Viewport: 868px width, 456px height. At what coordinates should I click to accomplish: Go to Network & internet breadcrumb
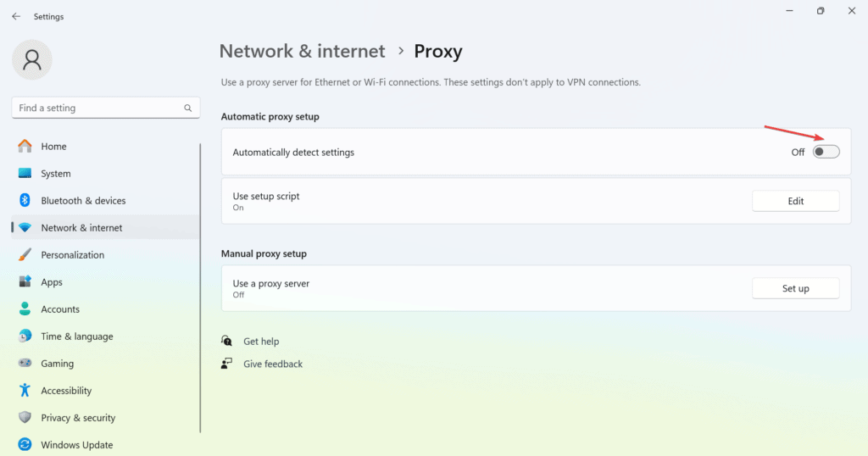(302, 51)
